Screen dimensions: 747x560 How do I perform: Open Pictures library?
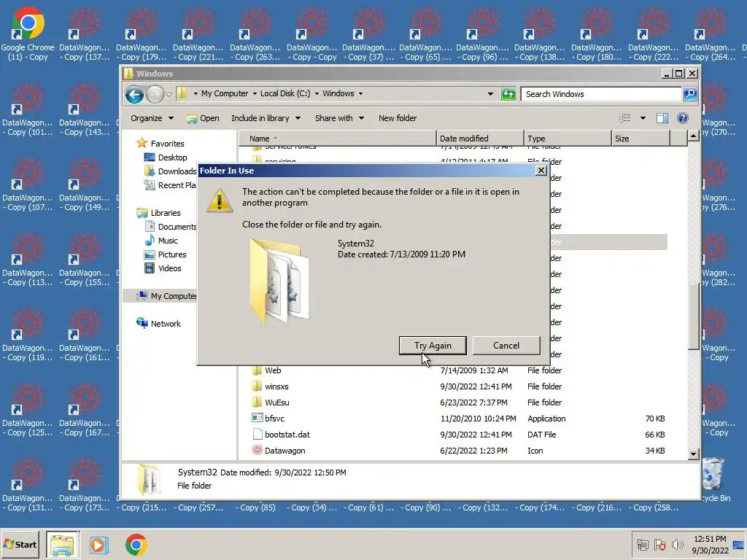pyautogui.click(x=166, y=254)
